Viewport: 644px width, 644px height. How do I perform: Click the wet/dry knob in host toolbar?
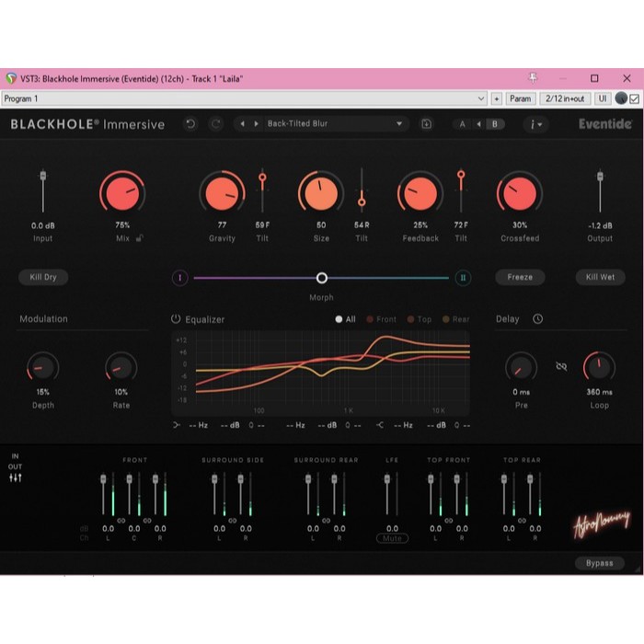tap(621, 98)
